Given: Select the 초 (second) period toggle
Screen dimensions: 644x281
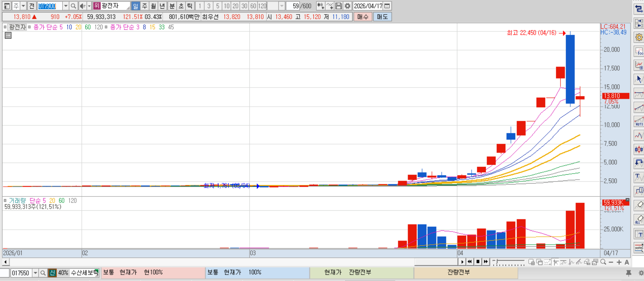Looking at the screenshot, I should point(181,6).
